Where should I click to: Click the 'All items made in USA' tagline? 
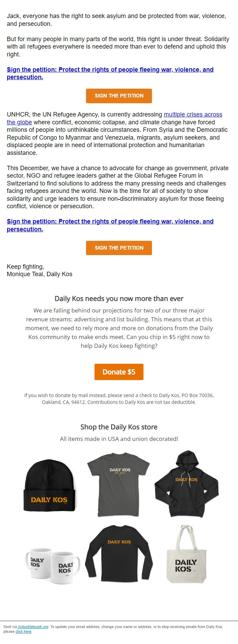[119, 439]
